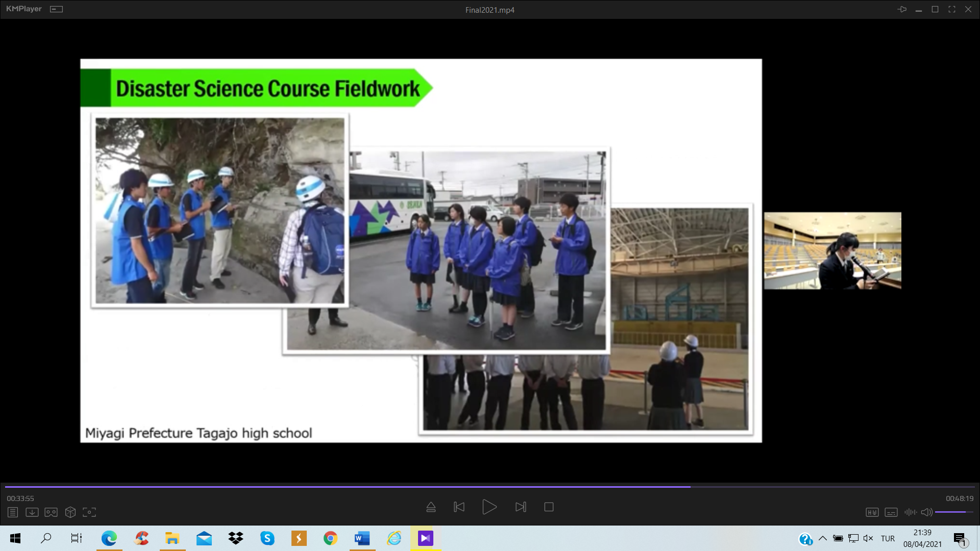
Task: Pin player window always on top
Action: [x=902, y=9]
